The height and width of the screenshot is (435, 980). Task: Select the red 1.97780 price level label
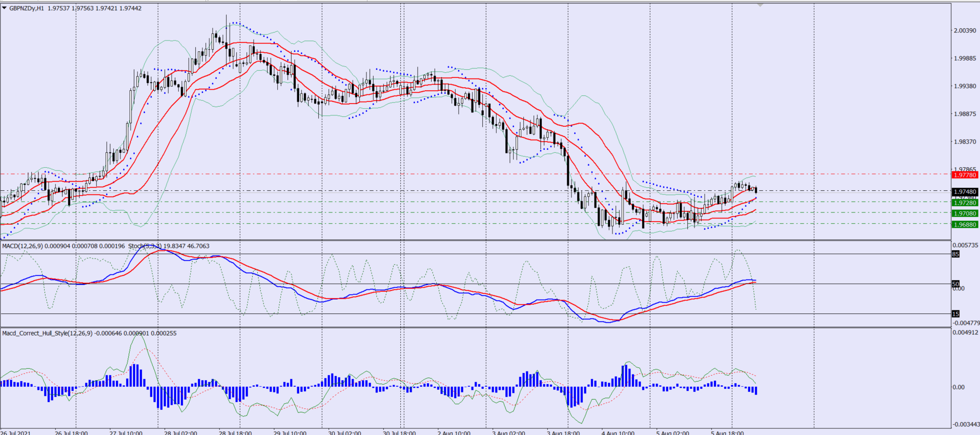[x=965, y=175]
